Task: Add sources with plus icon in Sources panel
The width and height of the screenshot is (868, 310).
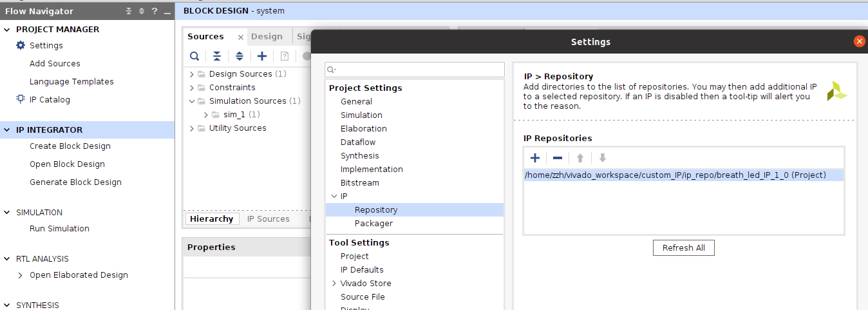Action: [x=262, y=56]
